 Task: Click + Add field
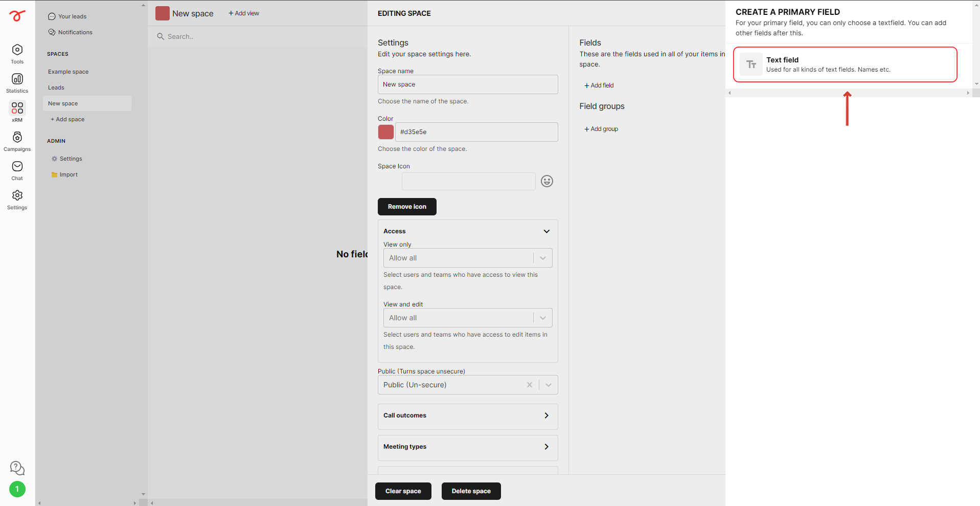click(x=599, y=85)
